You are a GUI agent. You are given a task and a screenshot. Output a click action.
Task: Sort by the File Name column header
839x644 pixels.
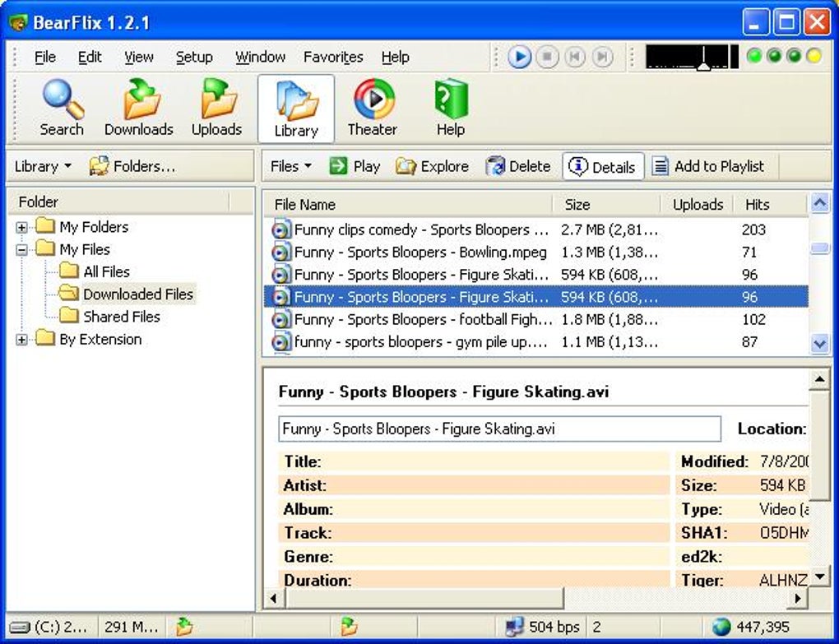point(409,204)
